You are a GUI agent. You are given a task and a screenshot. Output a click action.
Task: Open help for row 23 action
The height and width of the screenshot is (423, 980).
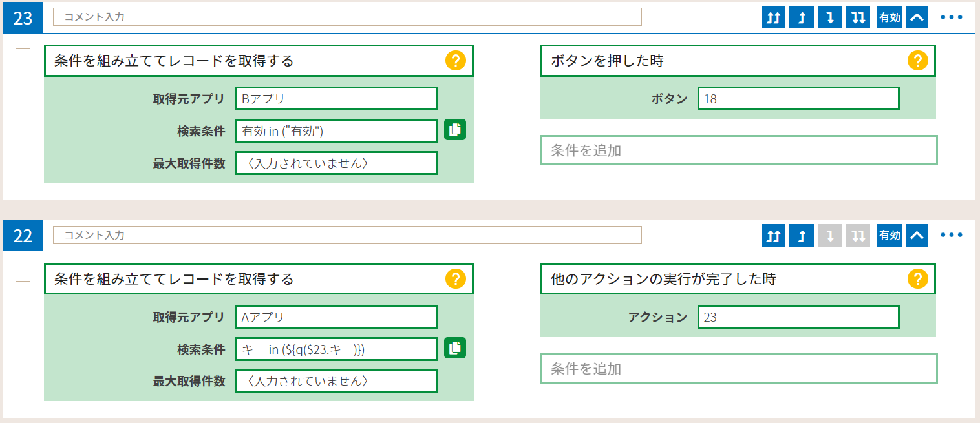pos(456,61)
